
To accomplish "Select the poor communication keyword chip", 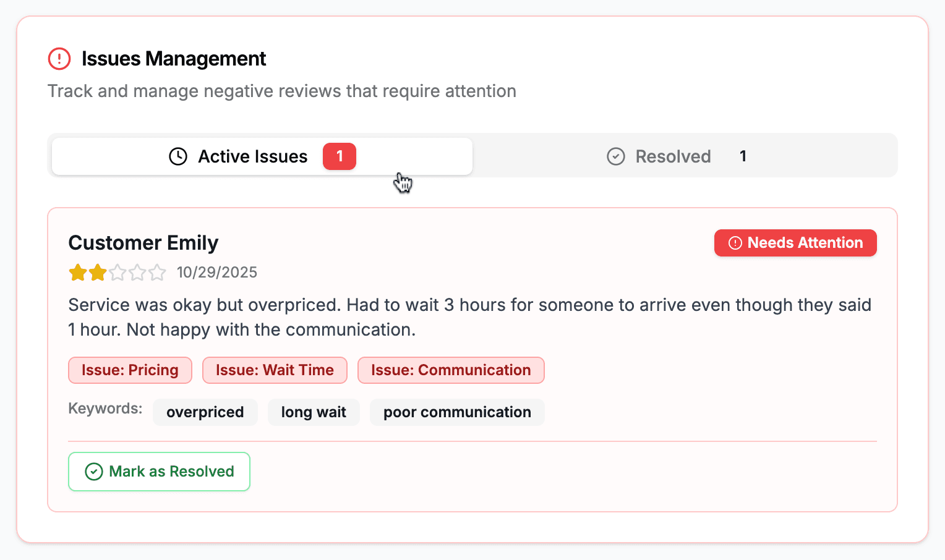I will 457,412.
